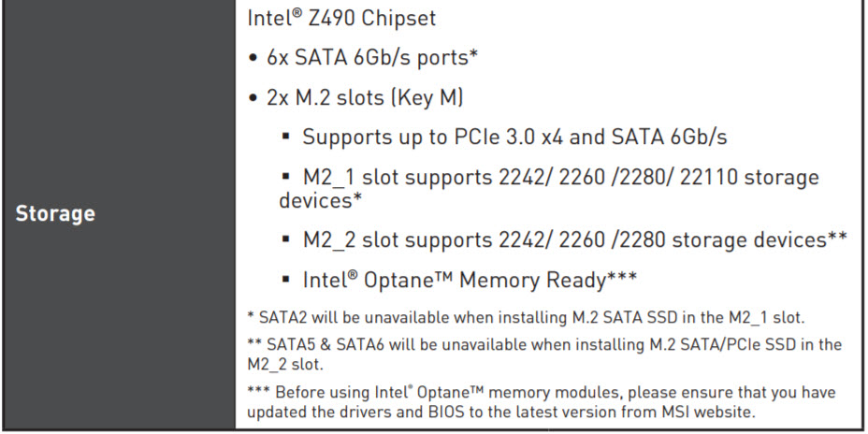The height and width of the screenshot is (434, 868).
Task: Click the Storage row header cell
Action: click(x=56, y=213)
